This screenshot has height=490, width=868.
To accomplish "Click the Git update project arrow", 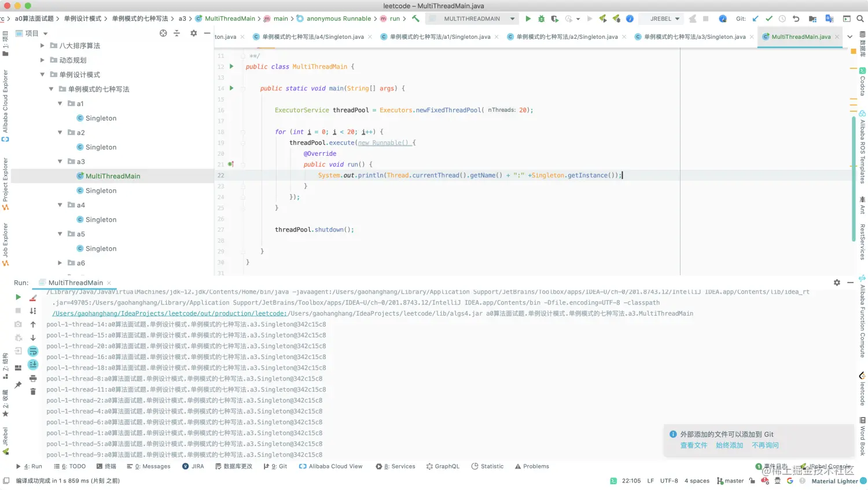I will coord(755,19).
